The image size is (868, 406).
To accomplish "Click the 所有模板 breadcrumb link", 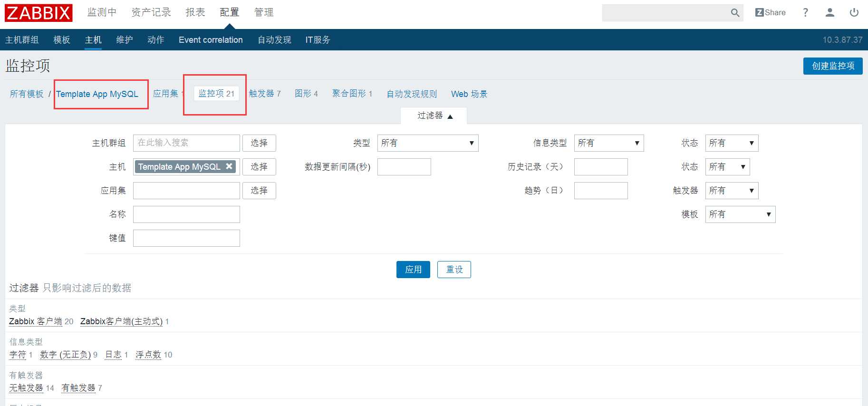I will 27,94.
